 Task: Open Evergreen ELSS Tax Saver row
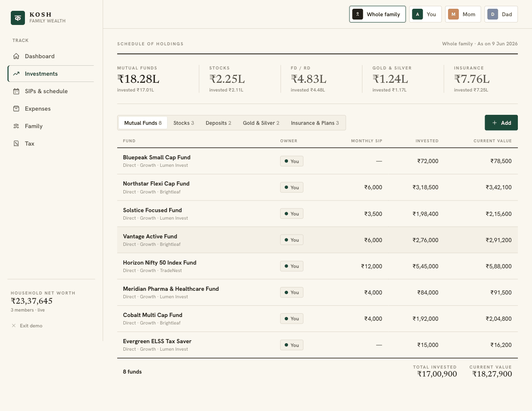tap(318, 345)
